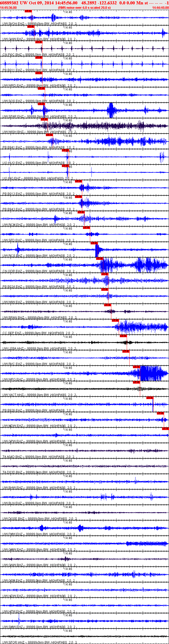Select the red pick flag on UW.STD row
Viewport: 169px width, 644px height.
click(x=87, y=228)
